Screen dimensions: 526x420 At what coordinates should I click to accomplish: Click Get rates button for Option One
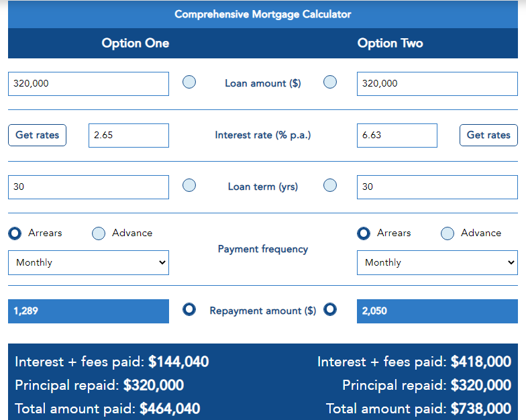pos(37,135)
